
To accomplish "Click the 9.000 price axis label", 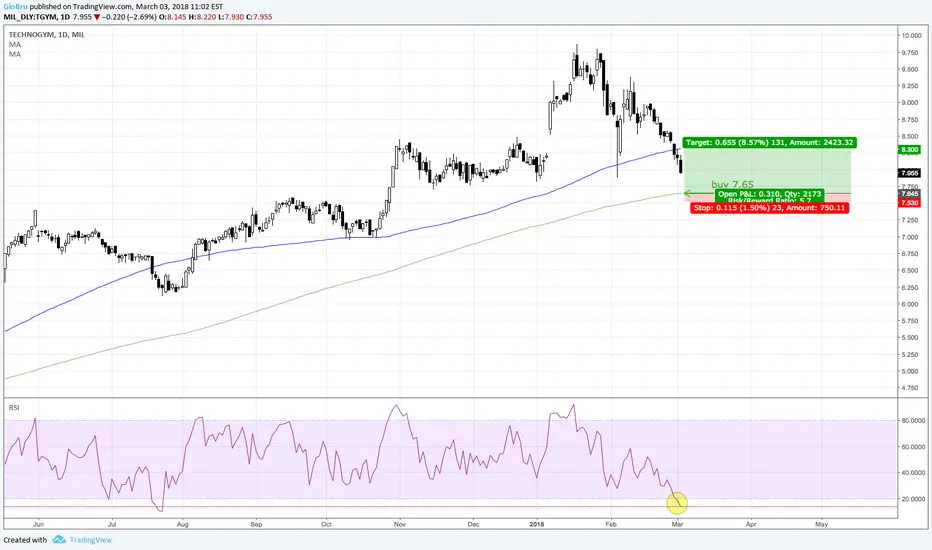I will [910, 103].
